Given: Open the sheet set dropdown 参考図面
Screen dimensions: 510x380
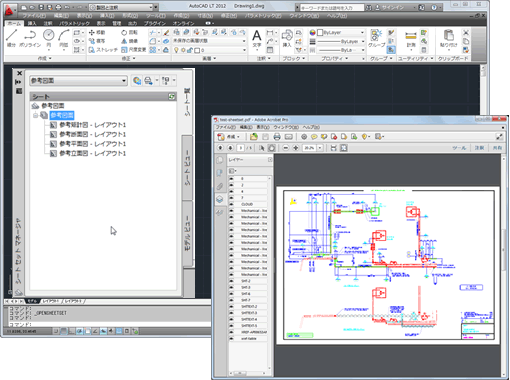Looking at the screenshot, I should (78, 81).
